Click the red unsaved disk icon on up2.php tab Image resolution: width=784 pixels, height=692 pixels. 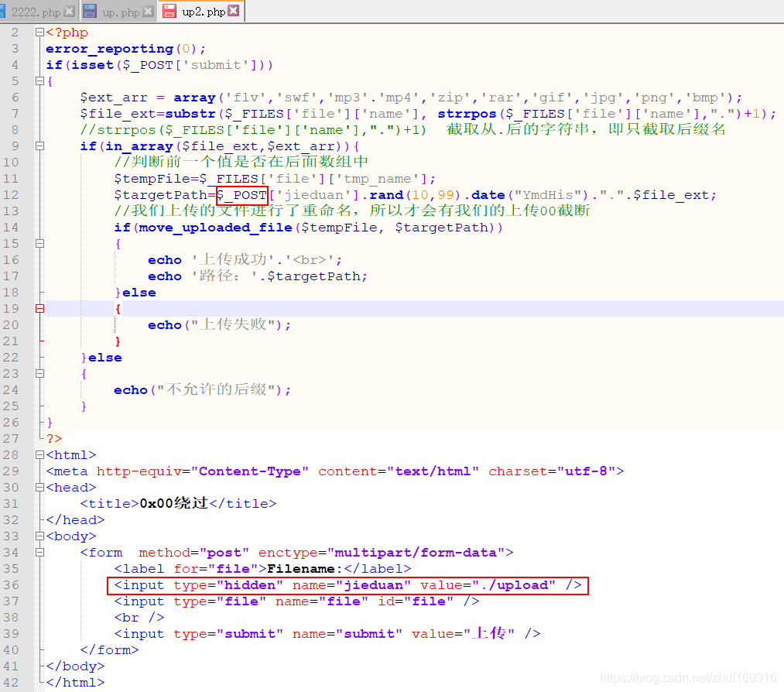tap(169, 11)
